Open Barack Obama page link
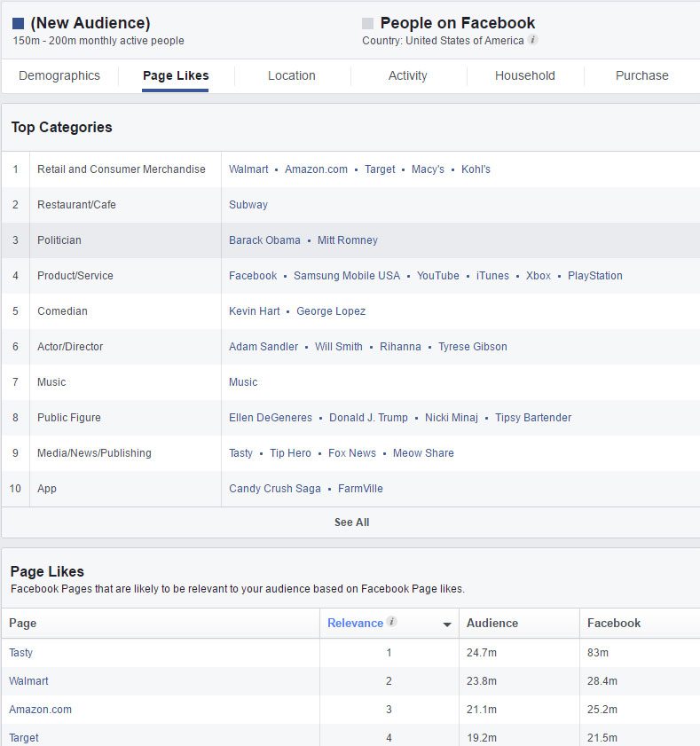 coord(264,240)
